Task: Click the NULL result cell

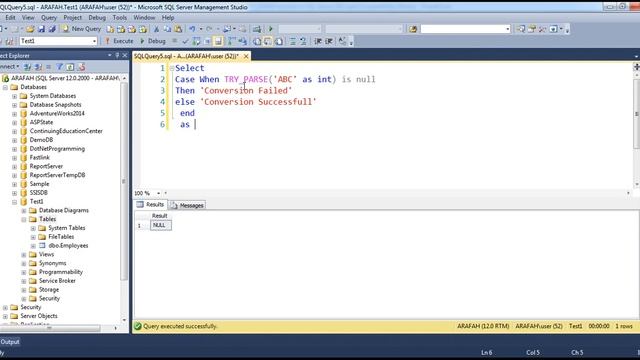Action: (x=161, y=225)
